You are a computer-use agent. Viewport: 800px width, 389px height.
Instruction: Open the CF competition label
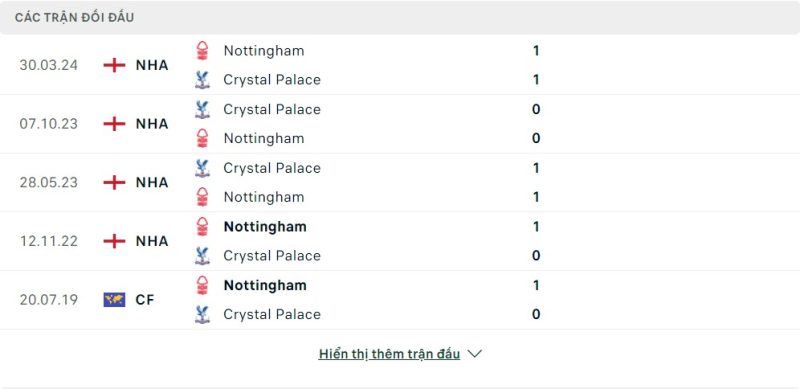coord(145,300)
